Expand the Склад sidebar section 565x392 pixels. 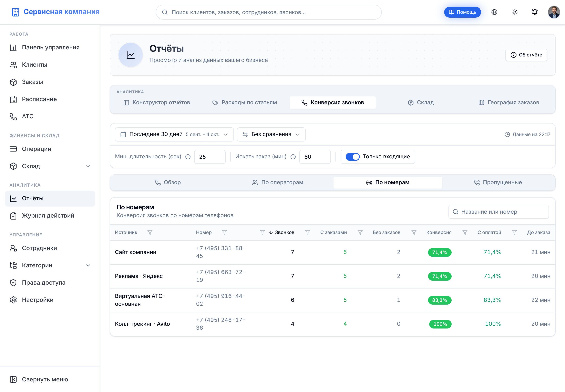click(50, 166)
